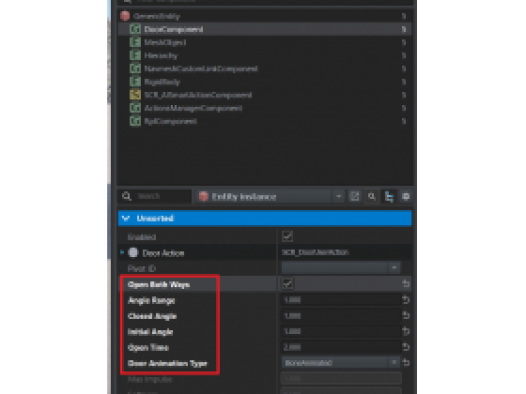The image size is (526, 394).
Task: Click the Open Both Ways label
Action: 159,285
